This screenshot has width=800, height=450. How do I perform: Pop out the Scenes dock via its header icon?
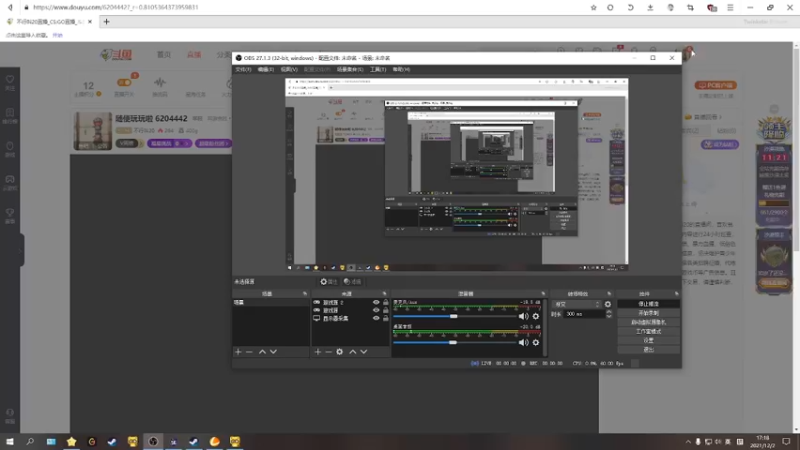pos(305,294)
